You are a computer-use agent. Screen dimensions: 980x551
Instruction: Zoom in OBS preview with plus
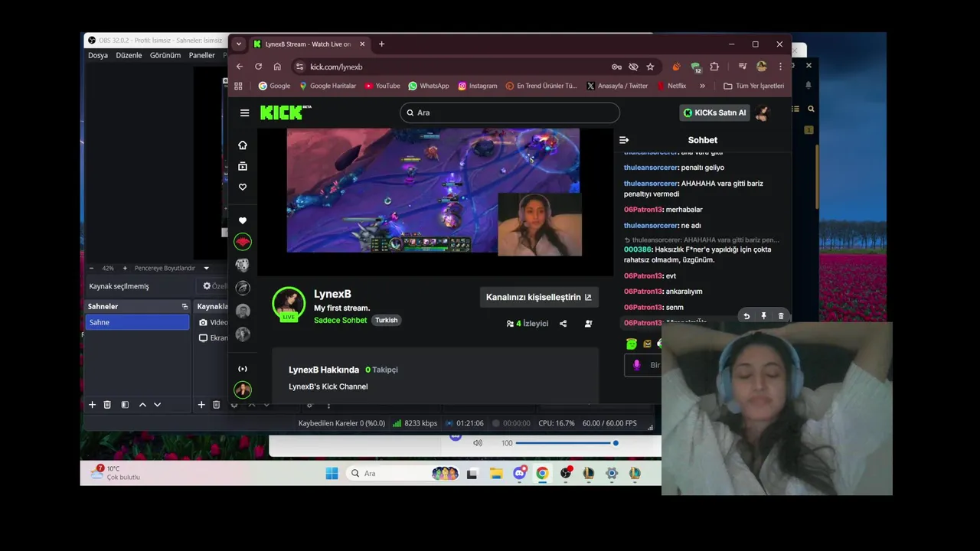(125, 268)
